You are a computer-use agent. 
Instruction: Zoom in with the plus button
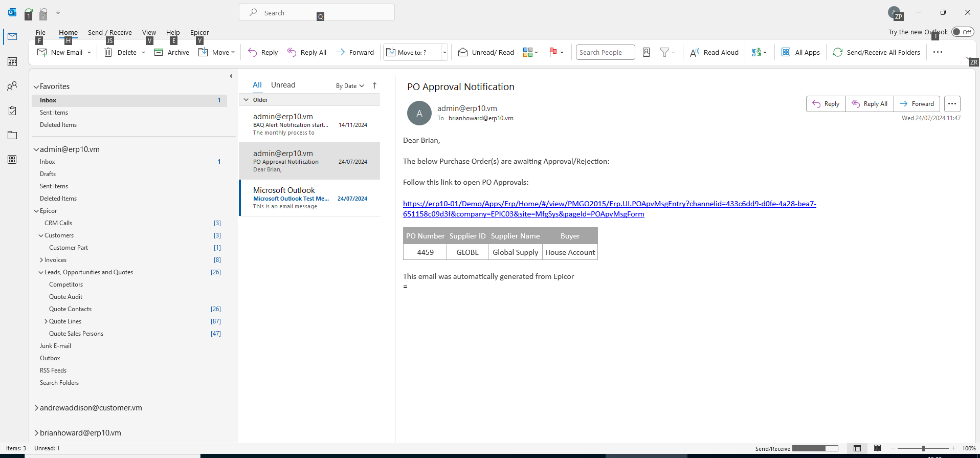(x=953, y=448)
